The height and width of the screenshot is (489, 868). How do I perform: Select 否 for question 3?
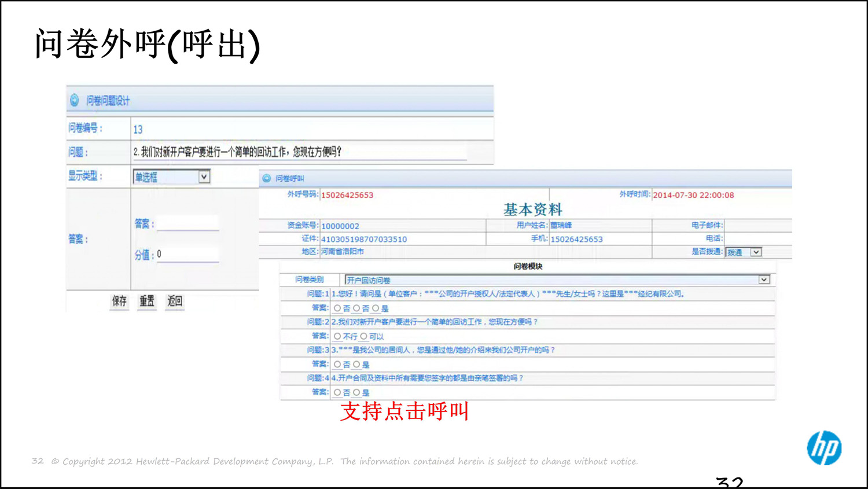click(x=336, y=366)
